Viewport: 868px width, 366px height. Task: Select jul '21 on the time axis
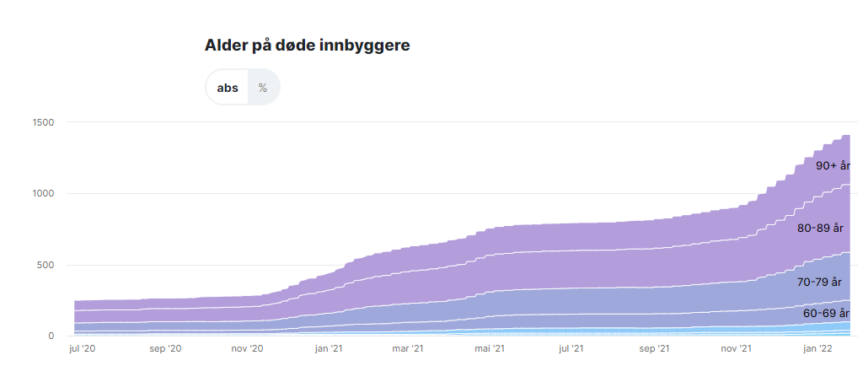click(571, 348)
